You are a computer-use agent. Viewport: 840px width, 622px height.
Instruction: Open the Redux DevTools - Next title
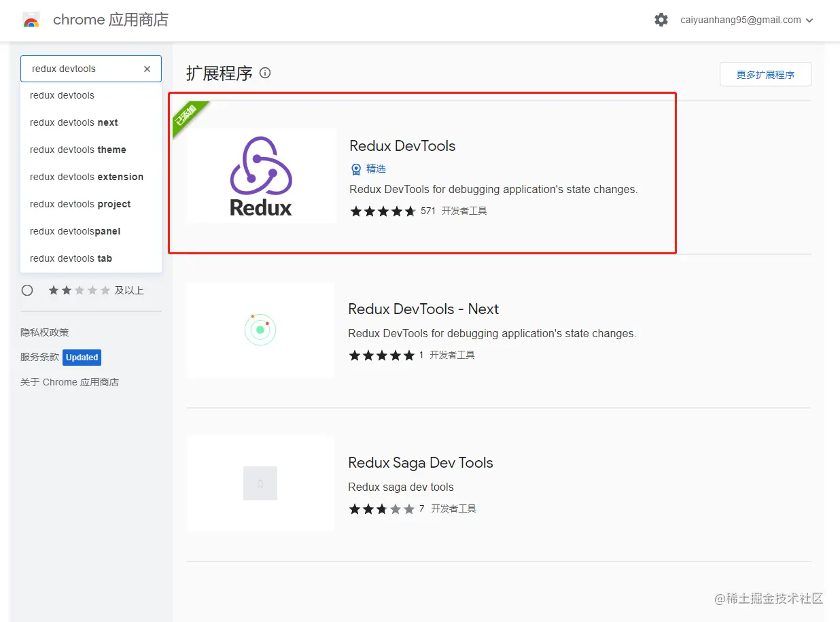point(423,309)
